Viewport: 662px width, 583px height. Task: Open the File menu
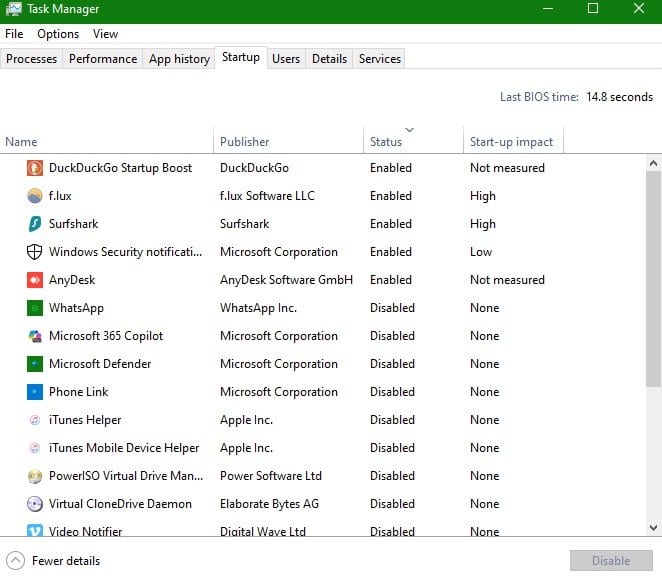14,34
